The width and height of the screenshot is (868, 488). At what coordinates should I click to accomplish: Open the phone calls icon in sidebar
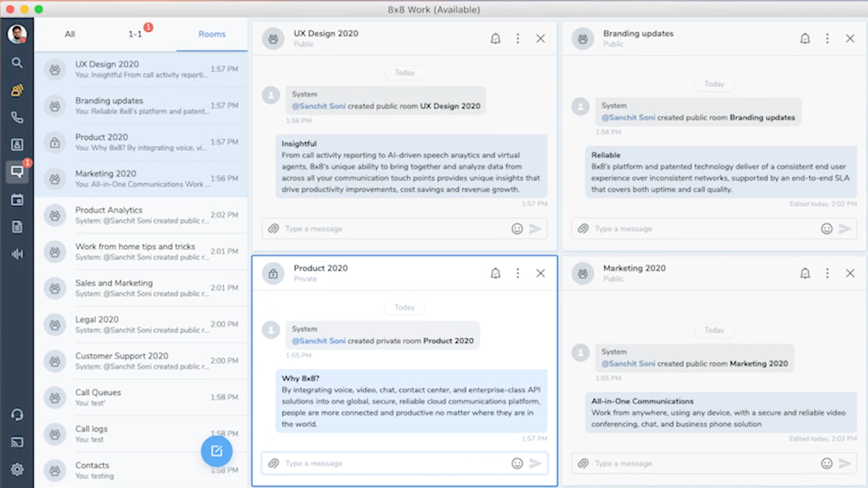pyautogui.click(x=17, y=117)
